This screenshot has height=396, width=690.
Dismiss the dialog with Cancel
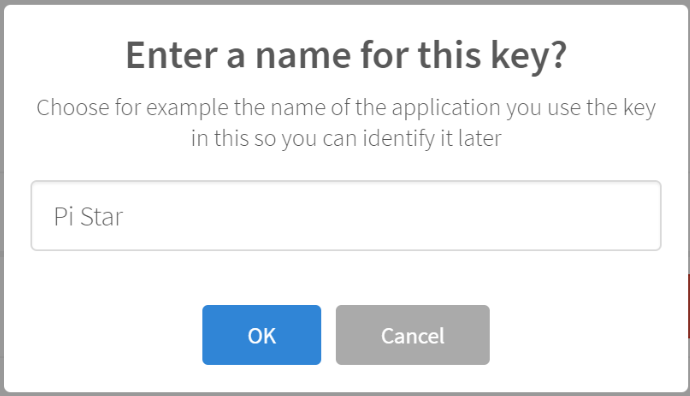click(412, 335)
